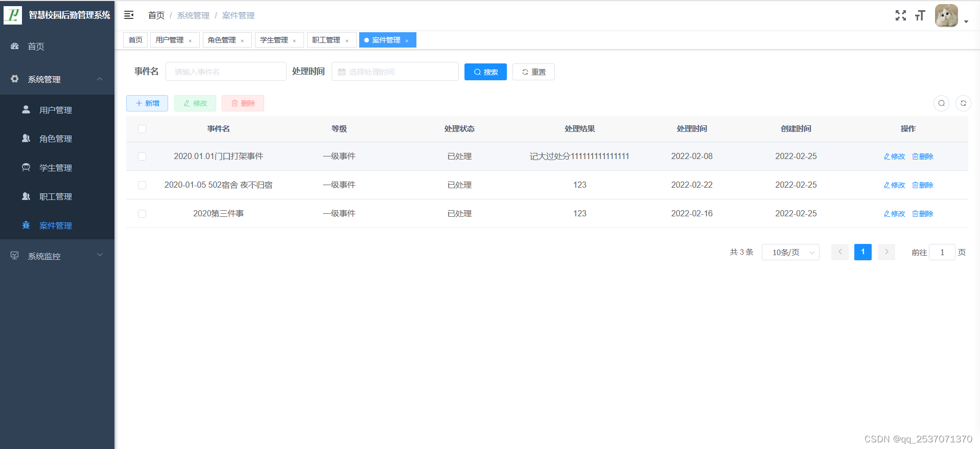
Task: Close the 职工管理 tab
Action: point(347,41)
